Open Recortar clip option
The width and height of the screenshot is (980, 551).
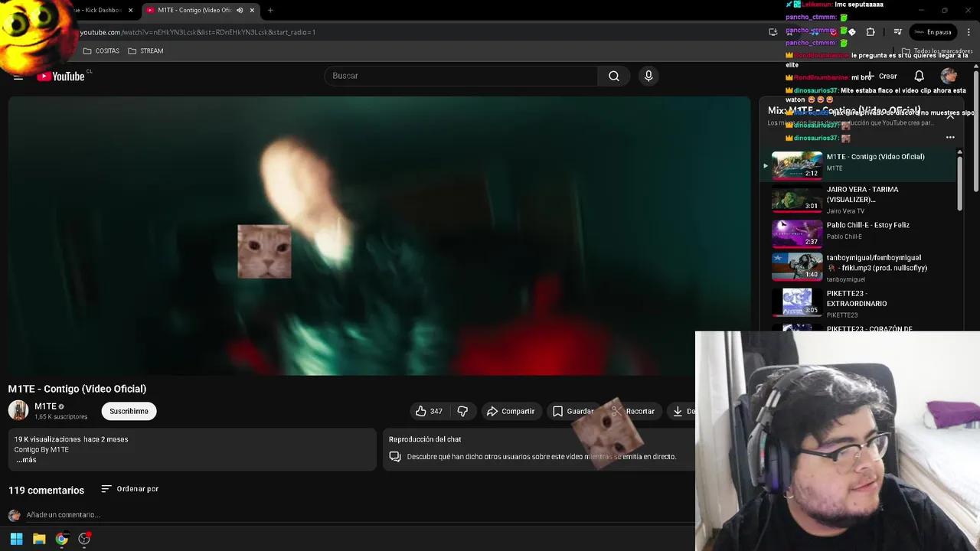633,411
